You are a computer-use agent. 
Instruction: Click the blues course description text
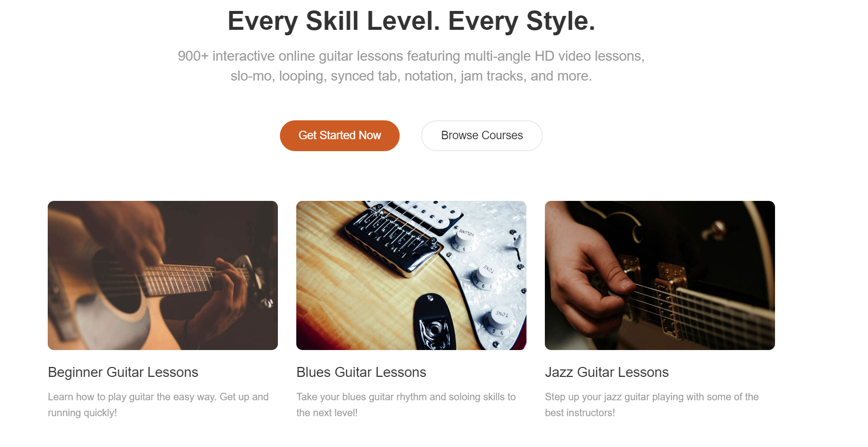click(406, 404)
